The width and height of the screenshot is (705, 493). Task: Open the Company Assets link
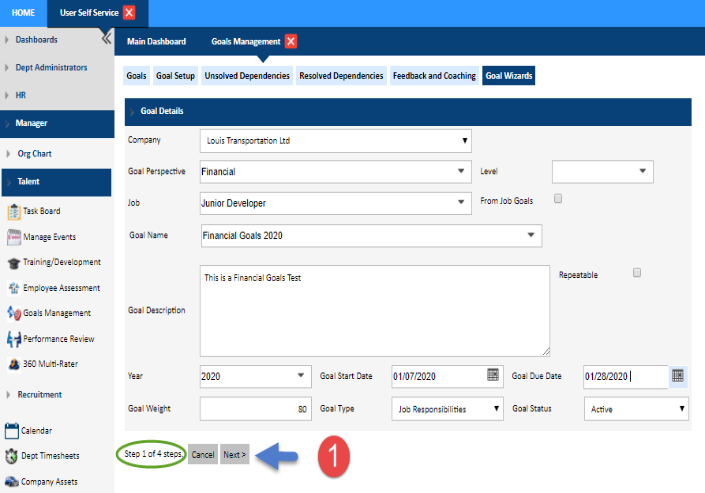click(49, 482)
